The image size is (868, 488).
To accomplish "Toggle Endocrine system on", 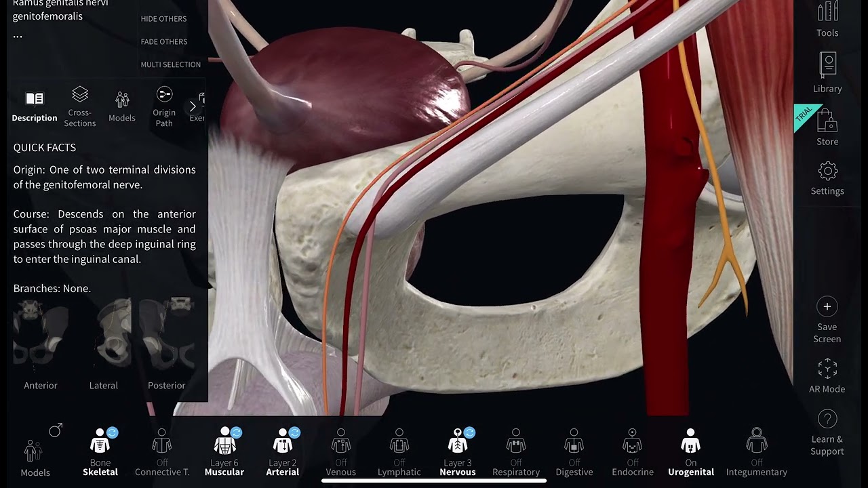I will [633, 452].
